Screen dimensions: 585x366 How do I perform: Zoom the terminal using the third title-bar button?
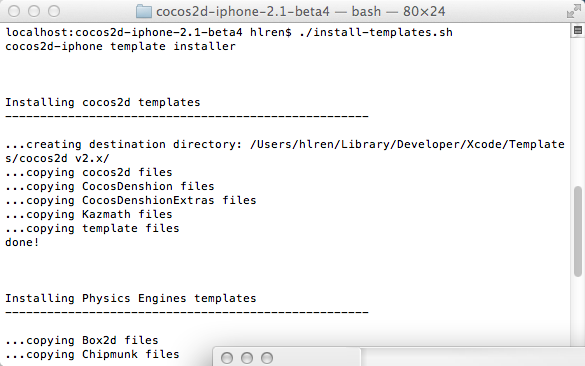(x=54, y=11)
